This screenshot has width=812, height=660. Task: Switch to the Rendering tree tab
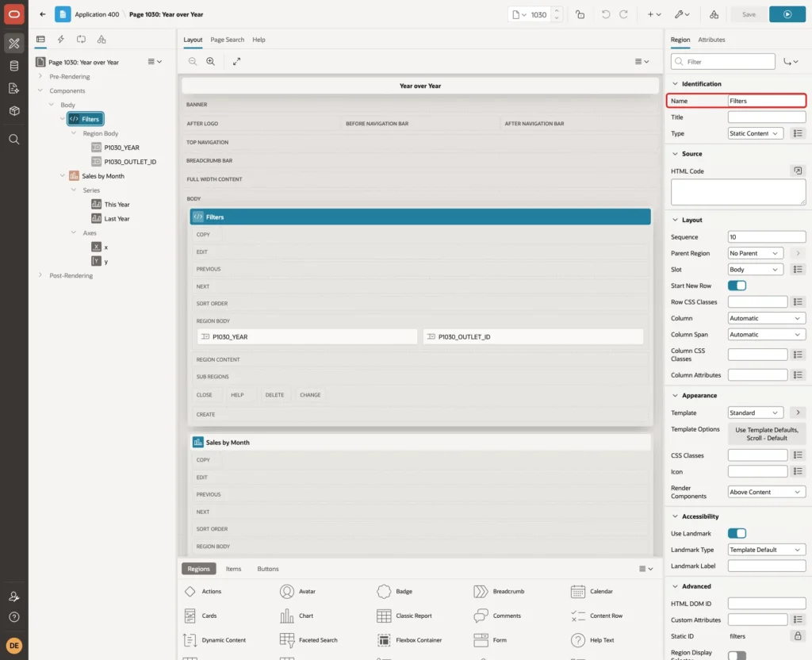click(40, 40)
